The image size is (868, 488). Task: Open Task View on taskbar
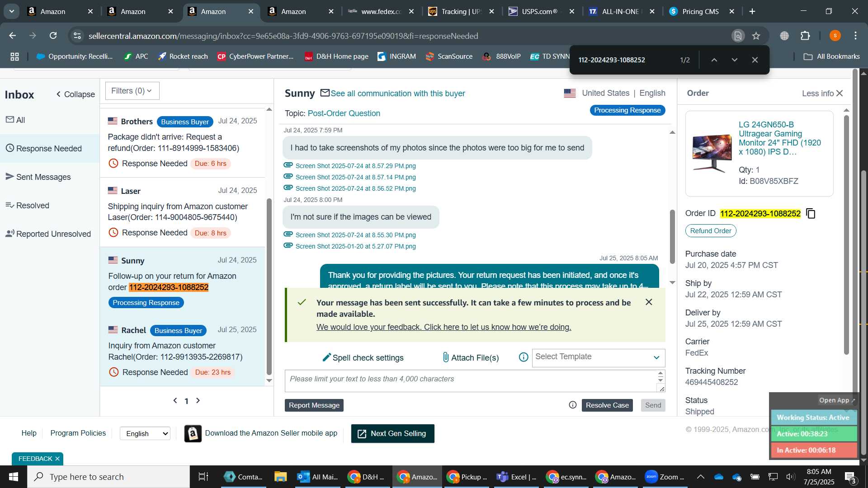[203, 477]
